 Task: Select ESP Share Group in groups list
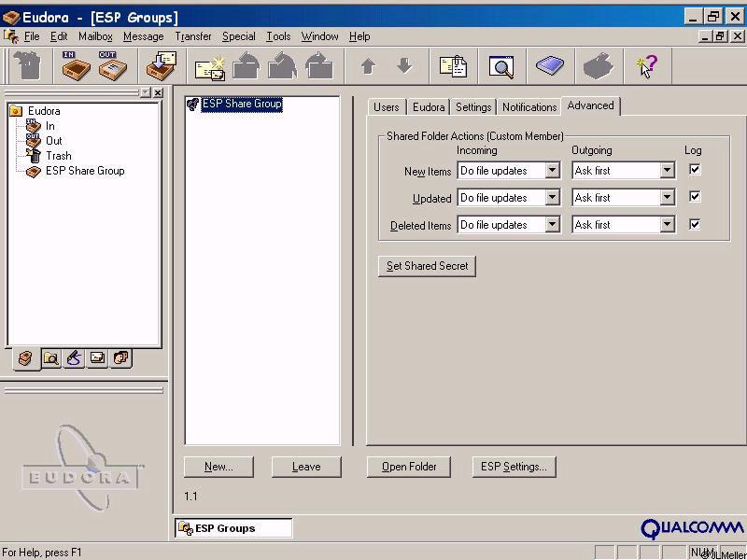(x=242, y=104)
